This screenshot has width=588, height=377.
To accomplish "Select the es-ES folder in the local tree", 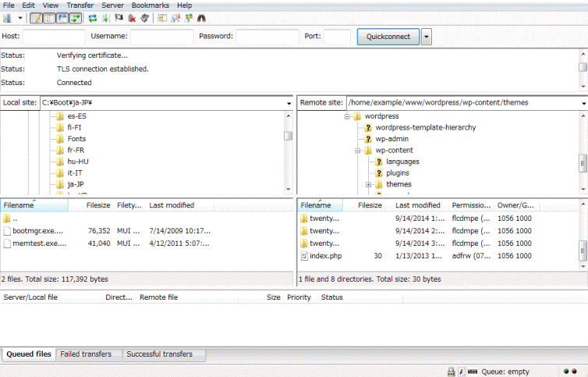I will click(77, 116).
